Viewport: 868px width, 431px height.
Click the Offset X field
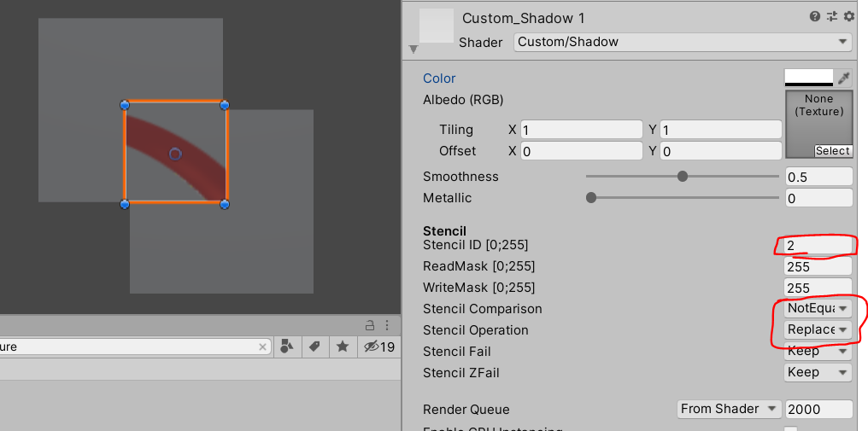click(581, 151)
